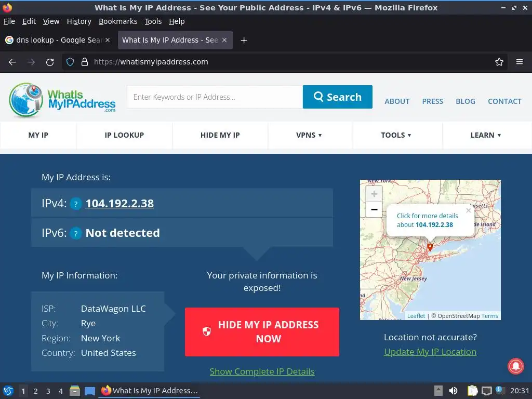The width and height of the screenshot is (532, 399).
Task: Click the clipboard tray icon
Action: coord(472,391)
